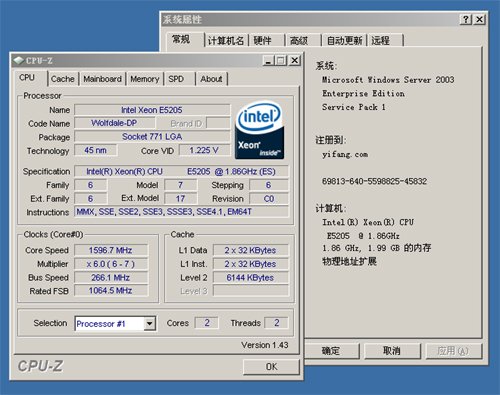The image size is (500, 395).
Task: Click the Version 1.43 label
Action: click(265, 345)
